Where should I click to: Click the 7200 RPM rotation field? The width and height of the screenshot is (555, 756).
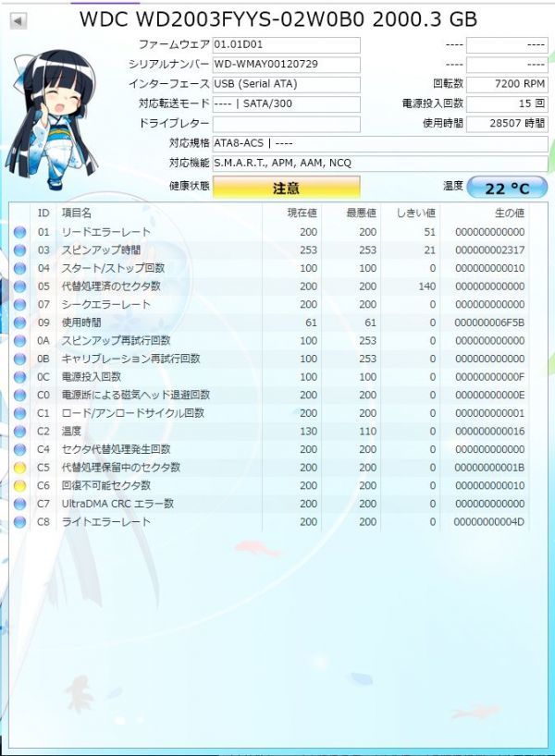[507, 84]
